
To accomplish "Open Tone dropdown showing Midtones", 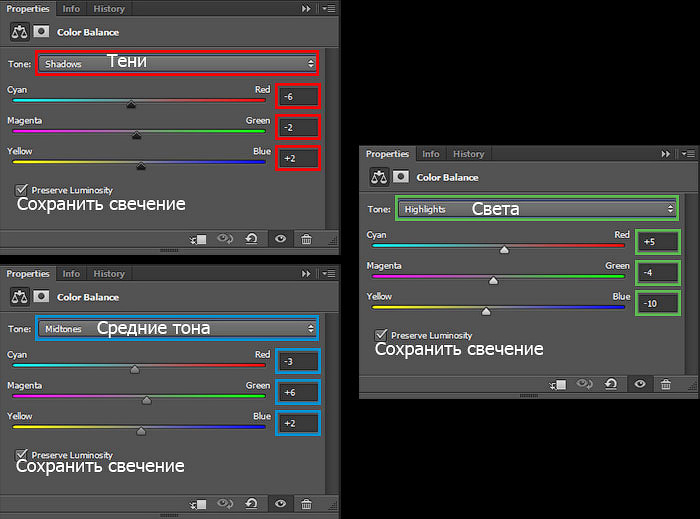I will [177, 329].
